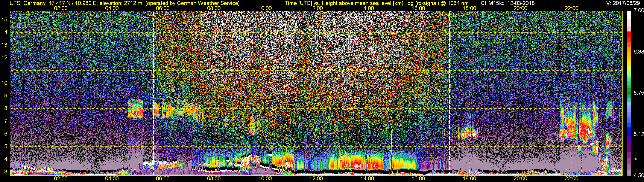
Task: Click the coordinates '47.417 N / 10.980 E'
Action: (x=72, y=3)
